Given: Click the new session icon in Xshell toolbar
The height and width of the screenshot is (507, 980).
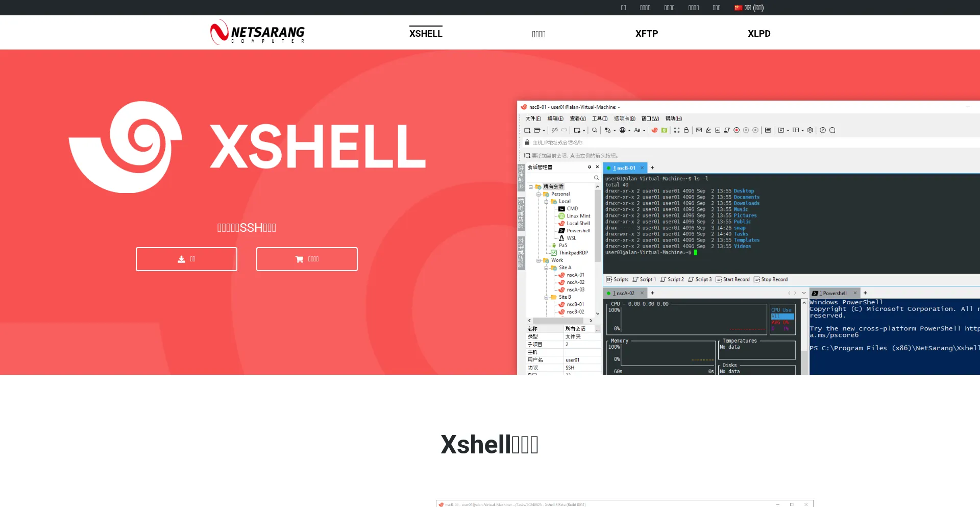Looking at the screenshot, I should (527, 130).
